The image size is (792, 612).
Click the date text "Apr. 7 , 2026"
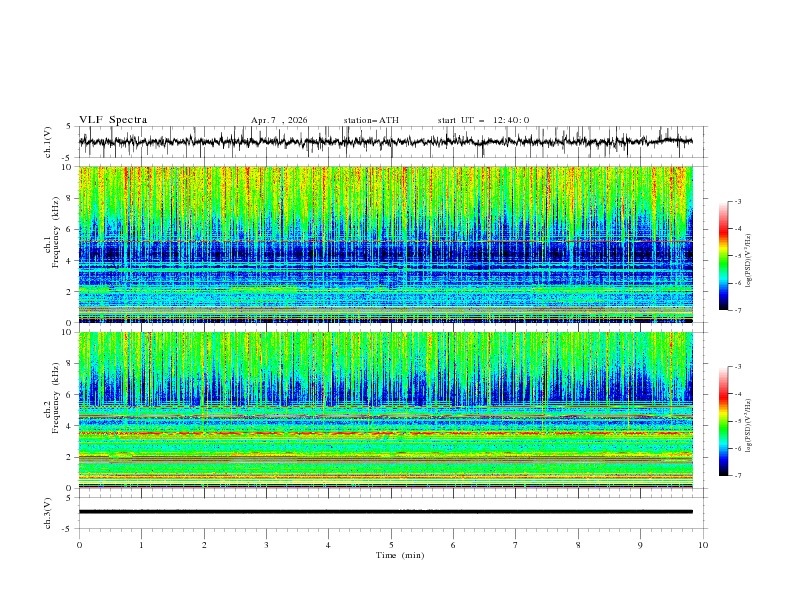(279, 120)
